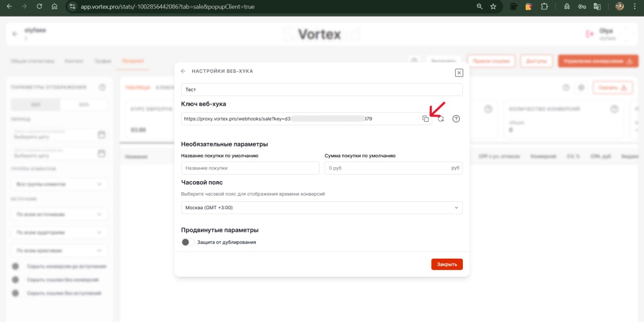Enable duplicate protection toggle

pos(188,242)
